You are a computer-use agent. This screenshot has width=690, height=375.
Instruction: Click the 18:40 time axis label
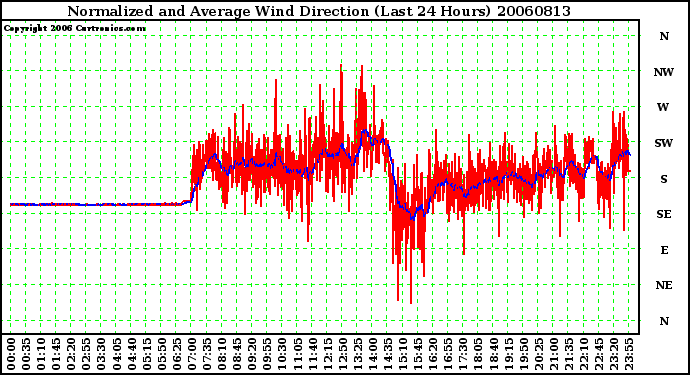click(x=493, y=354)
